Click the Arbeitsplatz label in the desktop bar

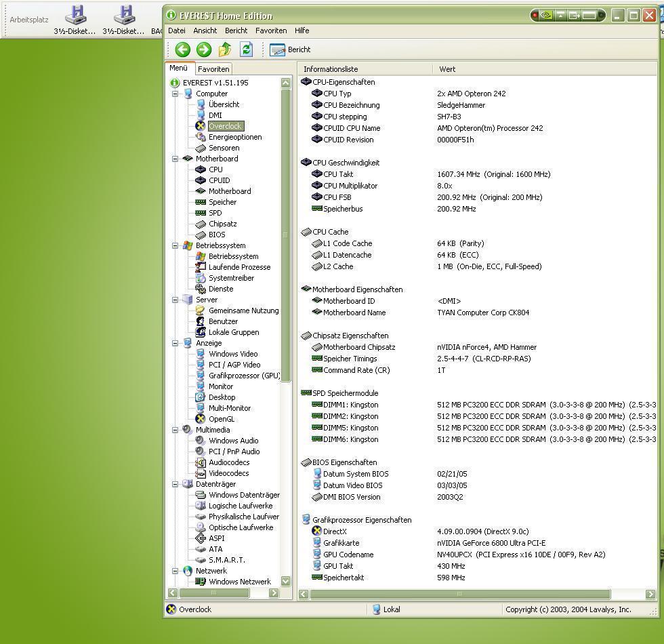pos(28,20)
